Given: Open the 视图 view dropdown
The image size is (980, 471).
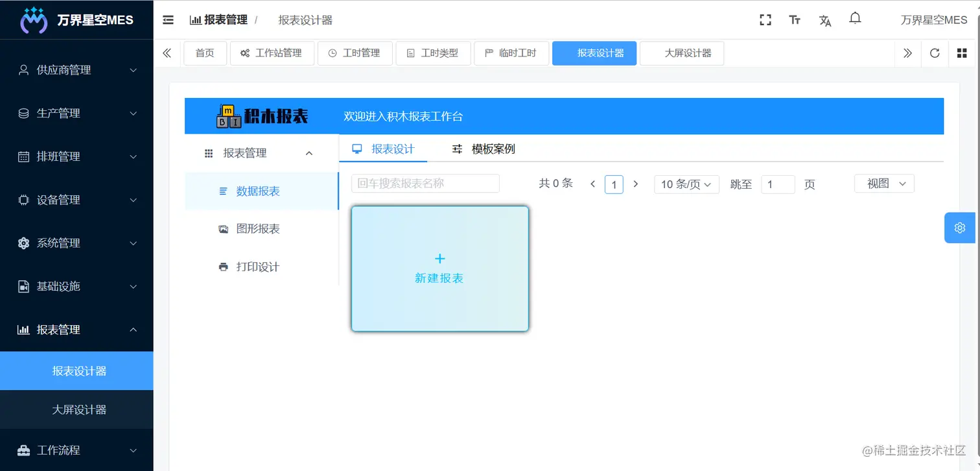Looking at the screenshot, I should (883, 184).
